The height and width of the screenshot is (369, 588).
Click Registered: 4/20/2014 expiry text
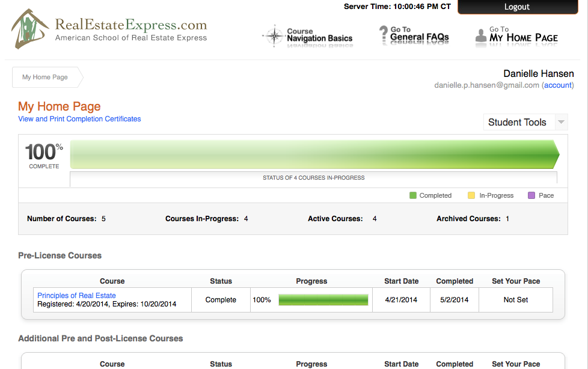tap(107, 304)
